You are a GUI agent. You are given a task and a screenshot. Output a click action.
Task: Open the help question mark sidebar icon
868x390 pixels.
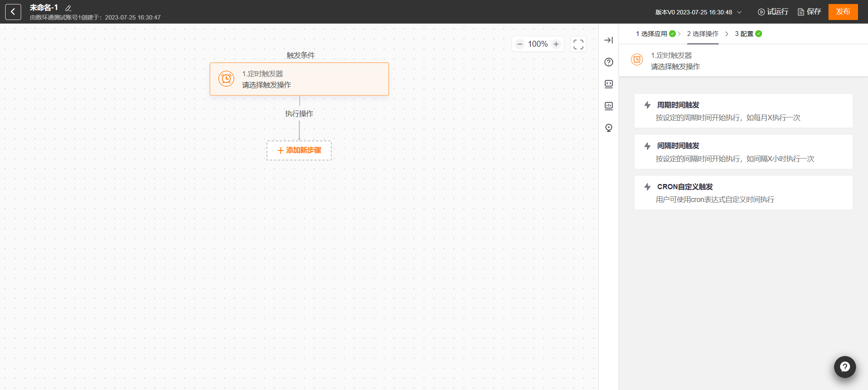pos(609,62)
